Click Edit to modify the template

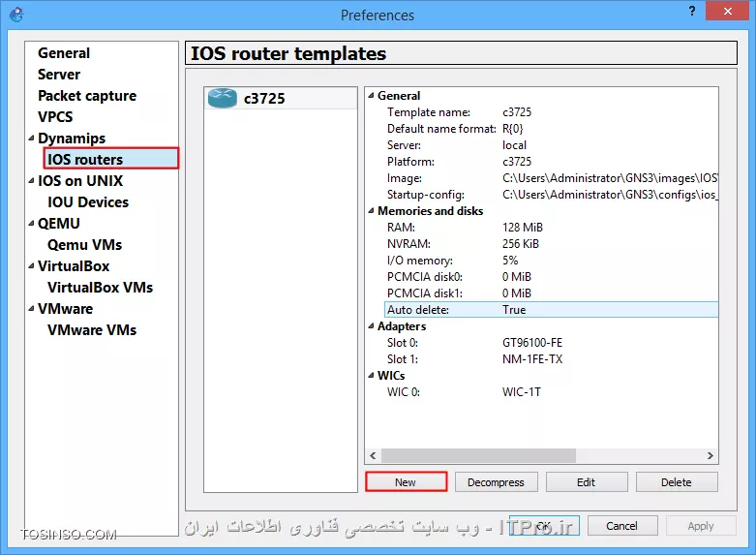pyautogui.click(x=587, y=481)
